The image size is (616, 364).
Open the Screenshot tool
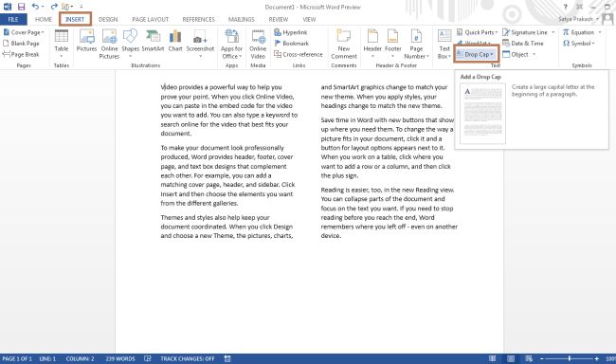pos(200,44)
